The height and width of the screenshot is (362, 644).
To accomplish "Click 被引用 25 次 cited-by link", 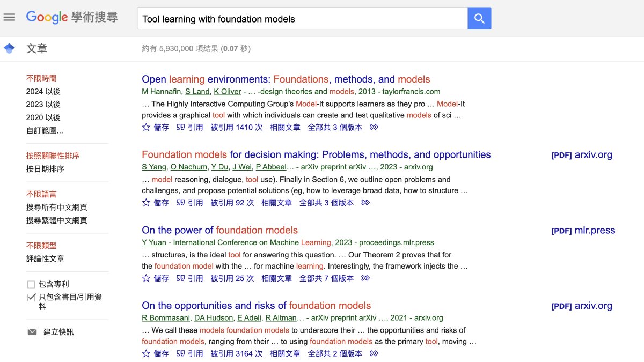I will click(x=232, y=278).
